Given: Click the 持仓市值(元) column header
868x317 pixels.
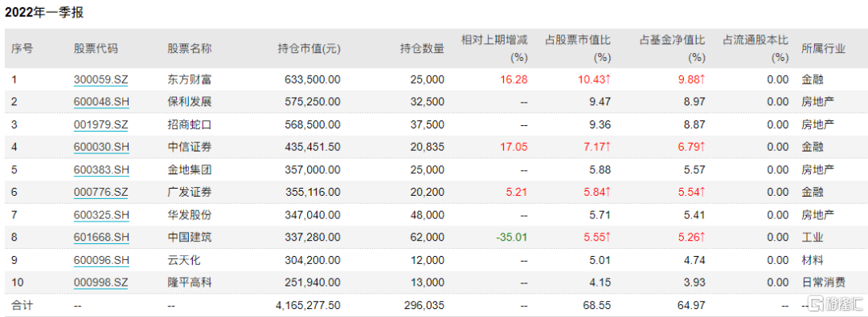Looking at the screenshot, I should pos(309,49).
